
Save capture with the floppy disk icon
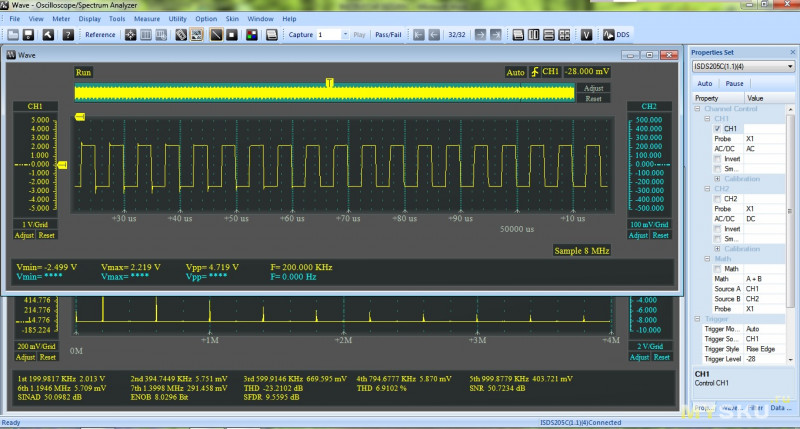[x=29, y=35]
